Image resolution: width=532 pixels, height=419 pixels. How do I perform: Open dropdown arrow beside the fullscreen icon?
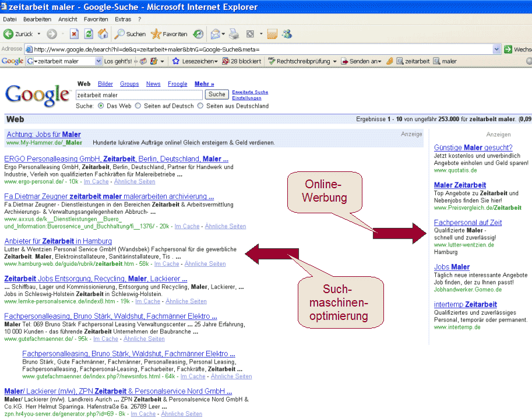point(261,34)
